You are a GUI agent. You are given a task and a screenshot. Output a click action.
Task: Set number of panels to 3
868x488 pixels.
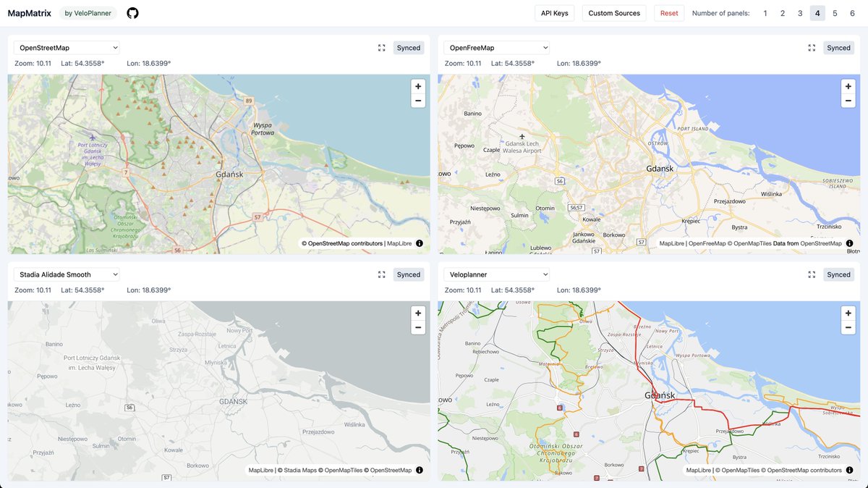click(800, 13)
